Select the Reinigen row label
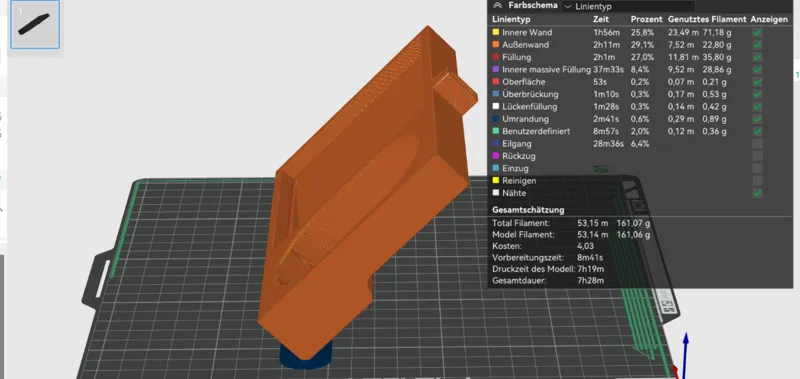Viewport: 800px width, 379px height. coord(519,181)
